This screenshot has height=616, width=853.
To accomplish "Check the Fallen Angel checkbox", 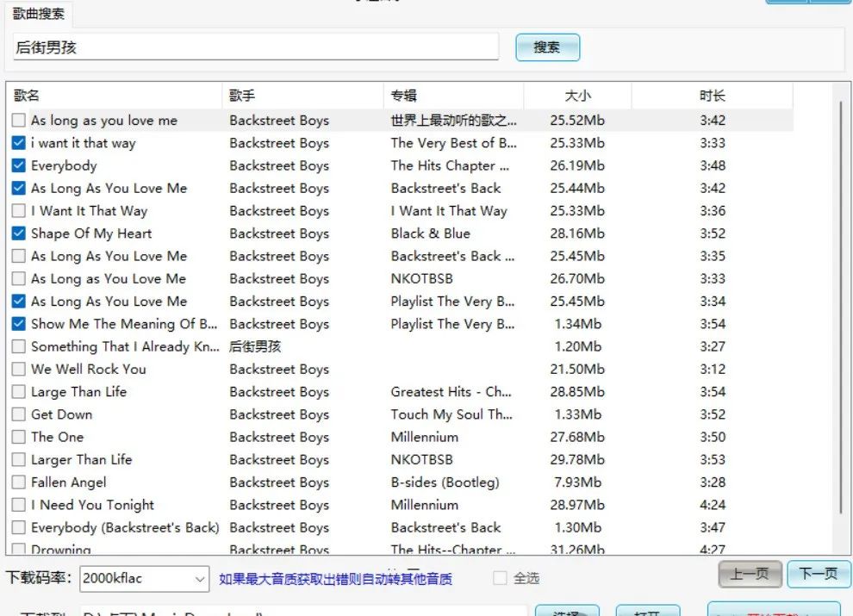I will [18, 482].
